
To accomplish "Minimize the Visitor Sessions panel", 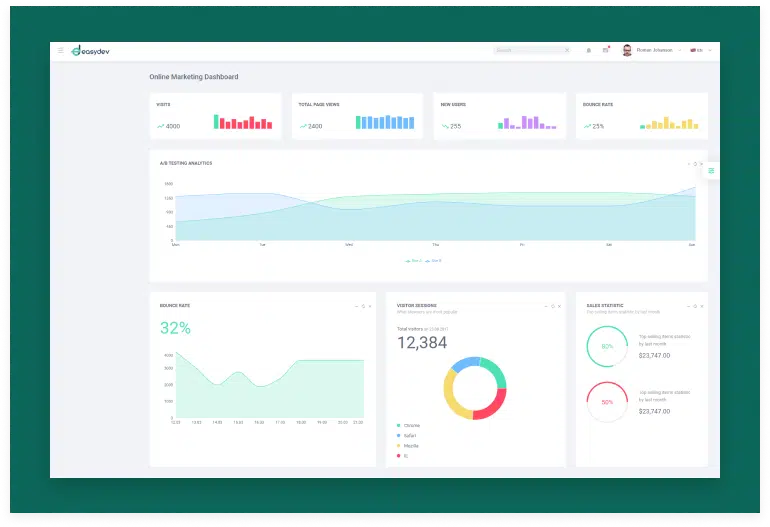I will click(546, 306).
